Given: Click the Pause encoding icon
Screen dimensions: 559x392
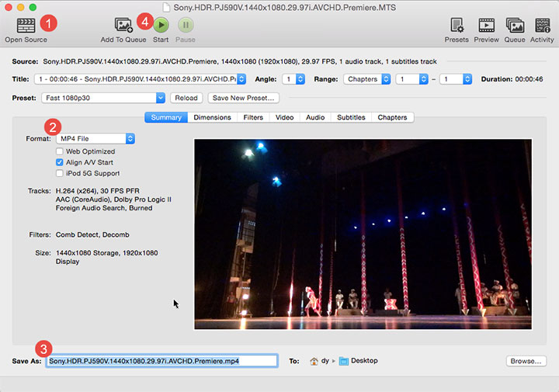Looking at the screenshot, I should (x=186, y=25).
